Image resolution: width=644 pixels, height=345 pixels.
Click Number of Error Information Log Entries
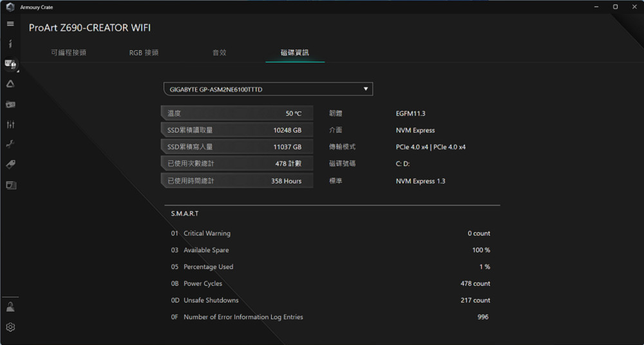click(243, 317)
